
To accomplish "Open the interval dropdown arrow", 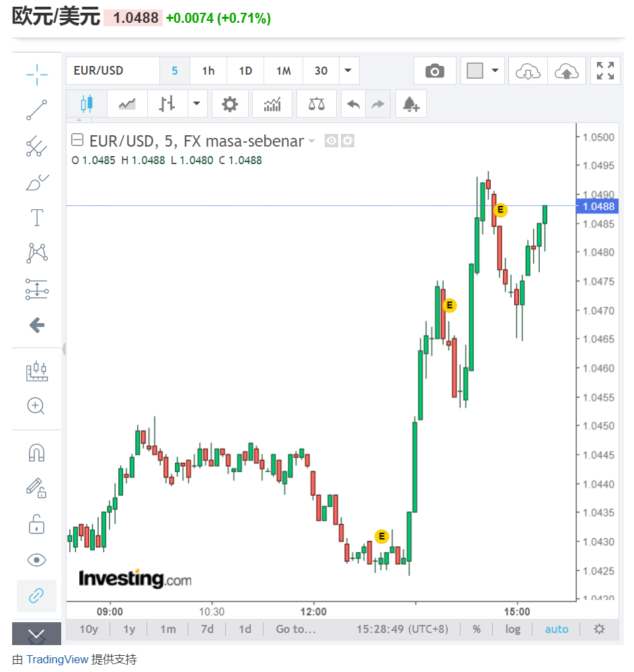I will 349,71.
